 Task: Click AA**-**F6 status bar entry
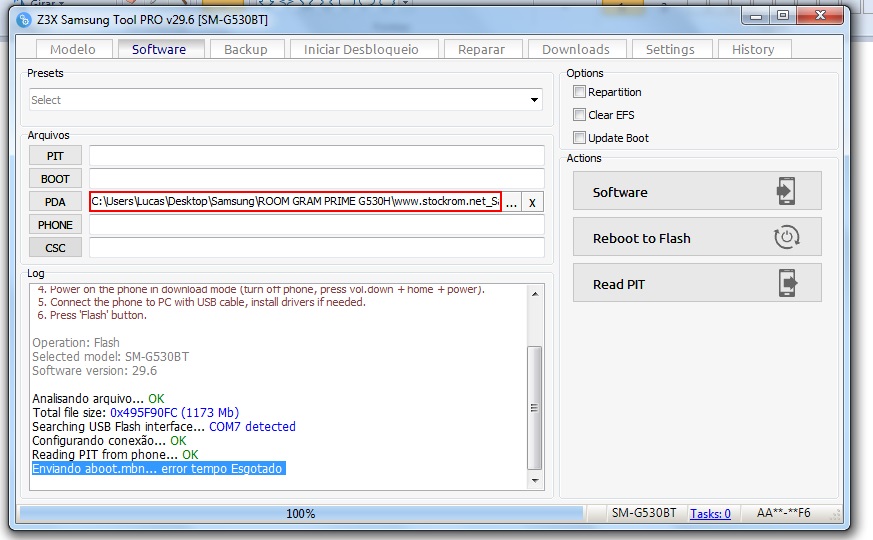(x=783, y=513)
